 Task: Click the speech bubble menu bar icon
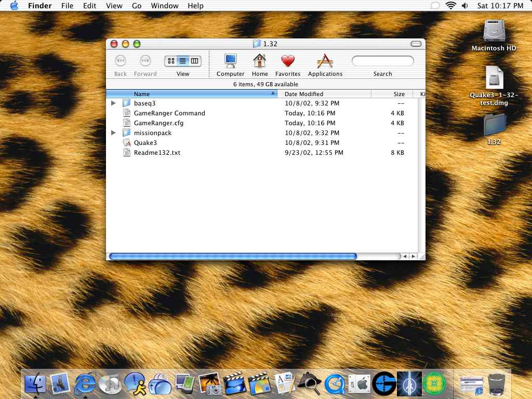[x=435, y=6]
